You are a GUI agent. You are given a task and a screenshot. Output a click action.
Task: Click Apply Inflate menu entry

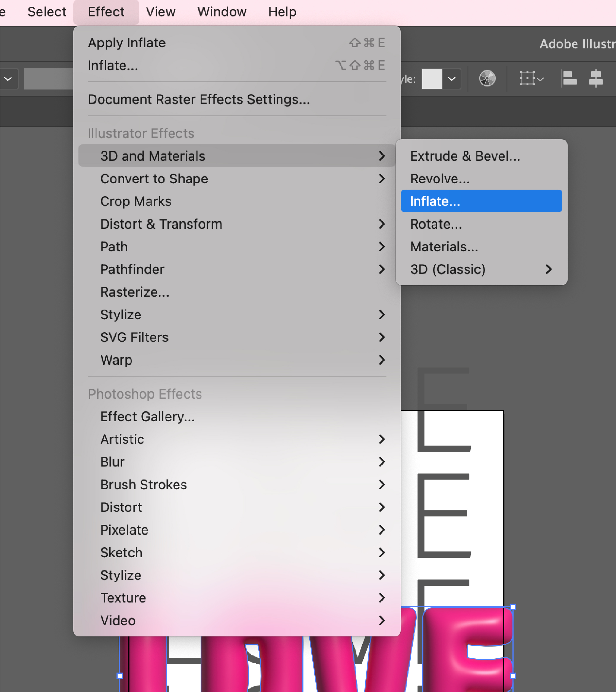(127, 43)
